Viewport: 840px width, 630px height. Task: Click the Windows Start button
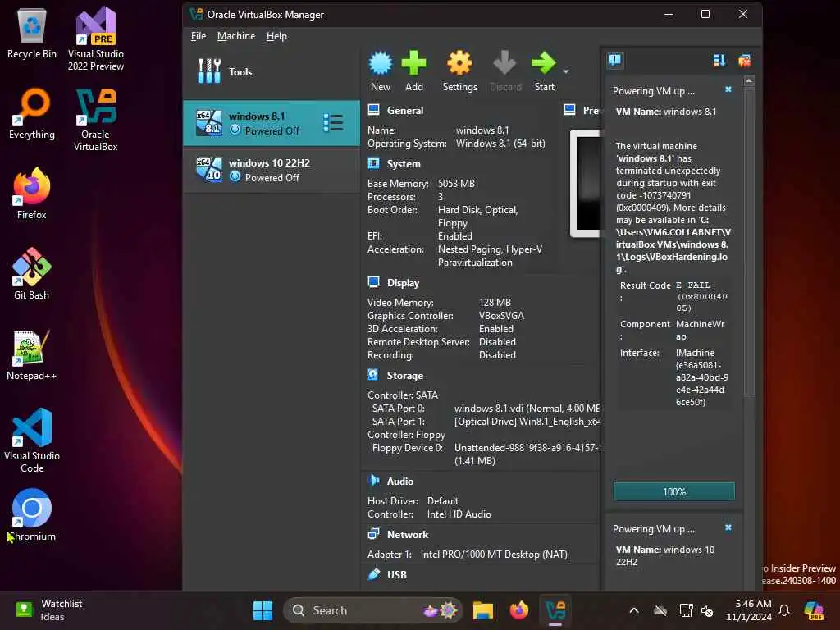tap(262, 610)
